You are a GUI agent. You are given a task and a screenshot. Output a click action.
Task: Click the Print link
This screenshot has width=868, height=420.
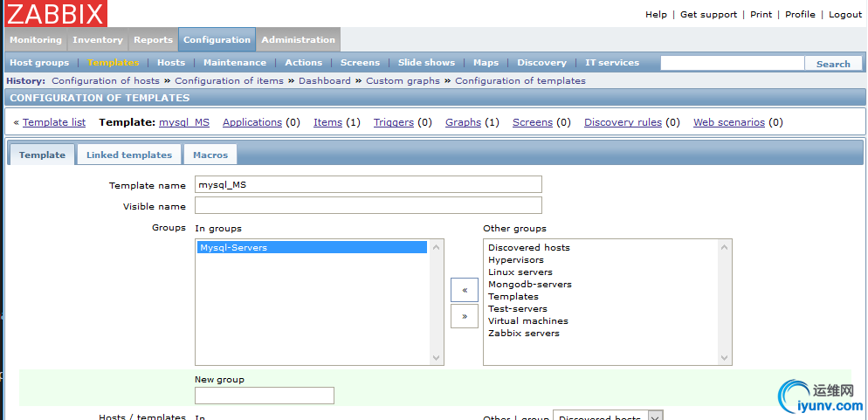point(761,14)
